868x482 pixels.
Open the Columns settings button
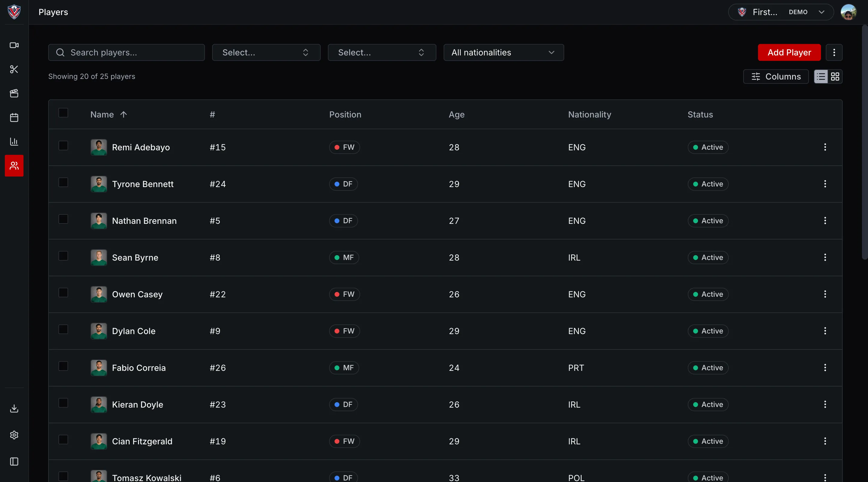[776, 77]
